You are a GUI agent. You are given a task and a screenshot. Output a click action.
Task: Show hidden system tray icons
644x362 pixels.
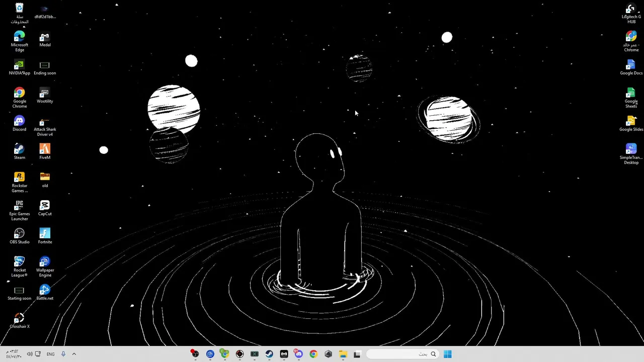(x=74, y=354)
